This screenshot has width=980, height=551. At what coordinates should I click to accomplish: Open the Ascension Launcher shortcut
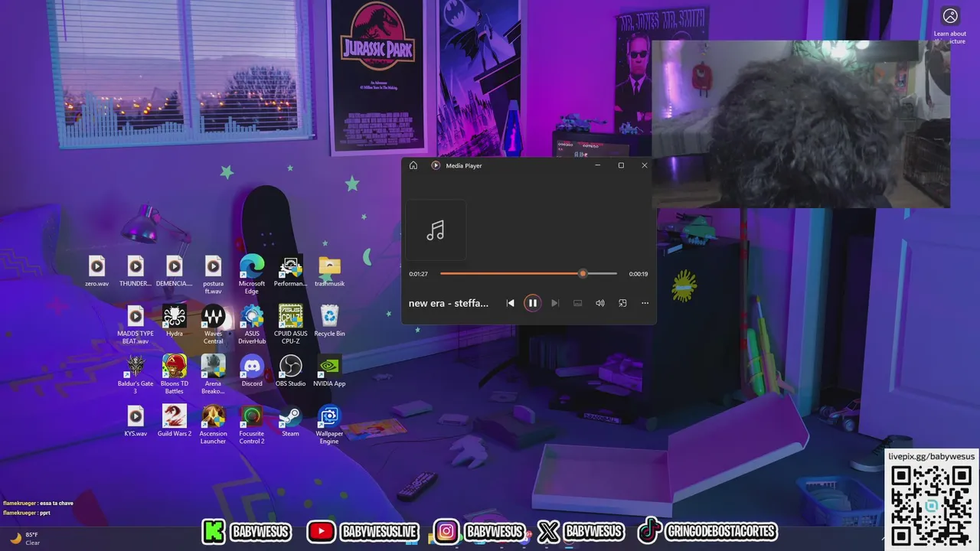[x=213, y=425]
